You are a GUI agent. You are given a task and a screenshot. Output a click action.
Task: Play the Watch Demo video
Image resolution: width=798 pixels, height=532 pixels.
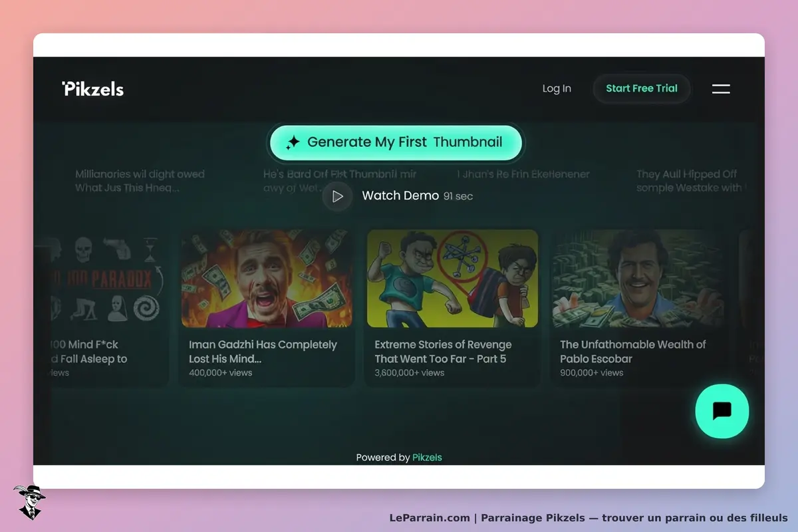pos(337,196)
